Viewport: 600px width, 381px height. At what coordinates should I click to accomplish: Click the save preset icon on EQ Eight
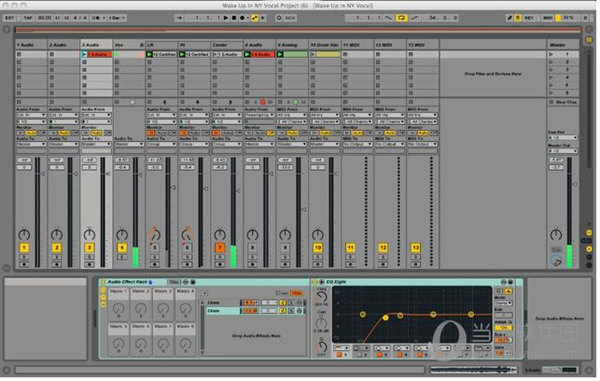pyautogui.click(x=510, y=282)
